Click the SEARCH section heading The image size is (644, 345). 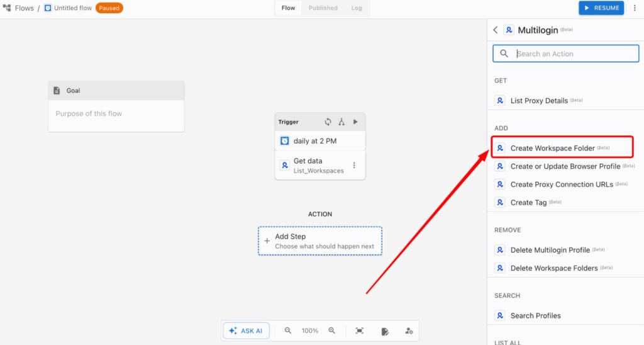[508, 296]
